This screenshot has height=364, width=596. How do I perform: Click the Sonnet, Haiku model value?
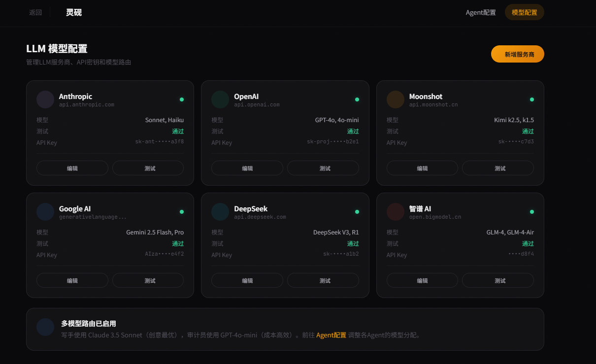165,120
